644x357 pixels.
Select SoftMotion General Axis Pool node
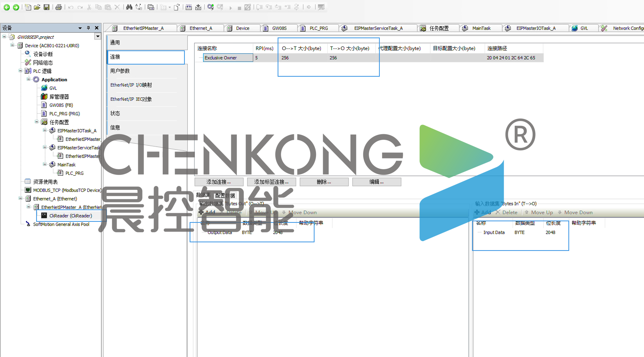tap(61, 224)
